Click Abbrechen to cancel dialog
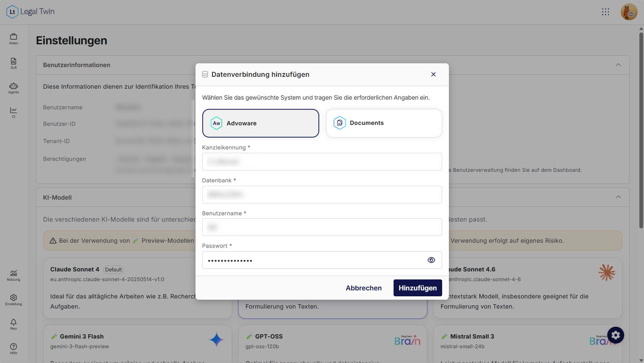This screenshot has height=363, width=644. point(364,288)
